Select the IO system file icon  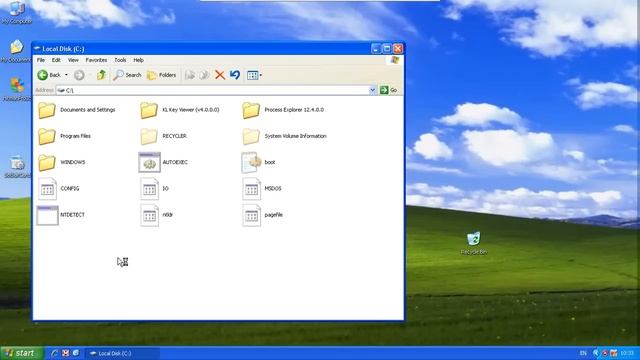tap(149, 189)
